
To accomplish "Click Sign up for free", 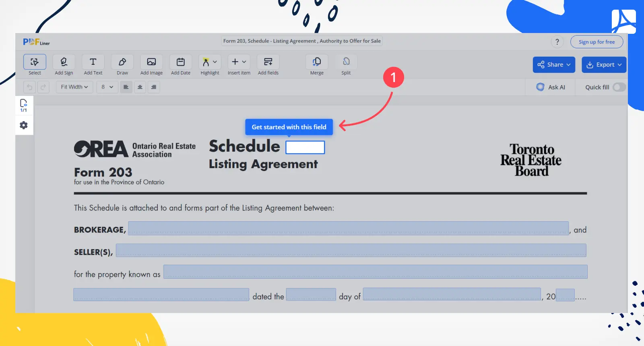I will pyautogui.click(x=597, y=42).
